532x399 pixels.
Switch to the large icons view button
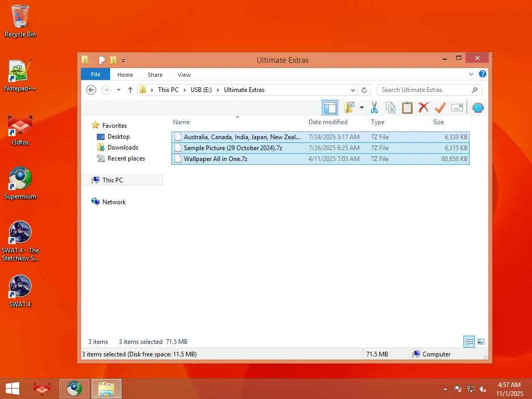point(481,342)
